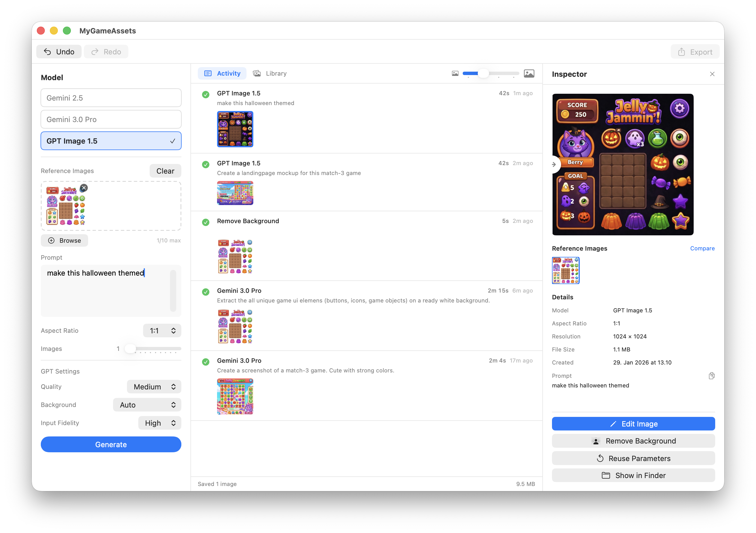The height and width of the screenshot is (533, 756).
Task: Click the prompt field's vertical scrollbar
Action: click(x=173, y=291)
